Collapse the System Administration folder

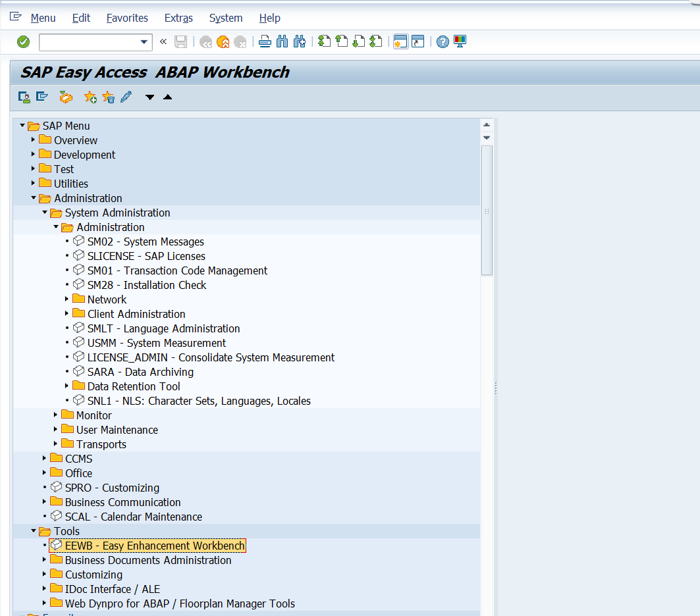[45, 213]
